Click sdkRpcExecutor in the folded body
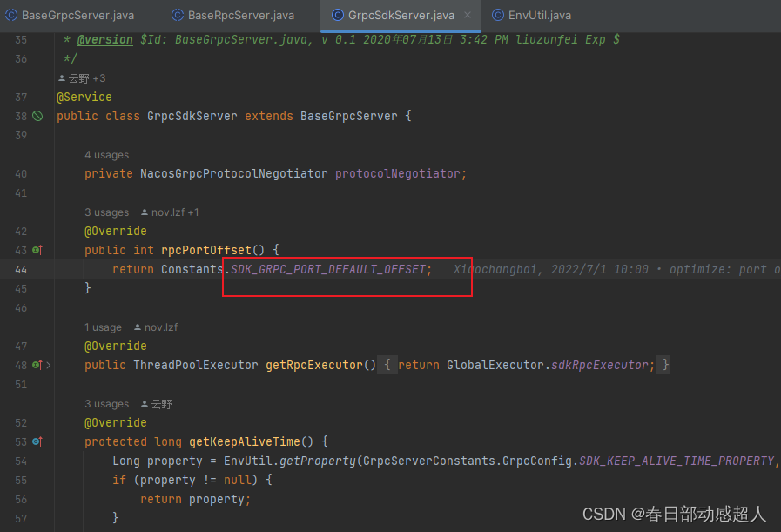 pos(600,365)
